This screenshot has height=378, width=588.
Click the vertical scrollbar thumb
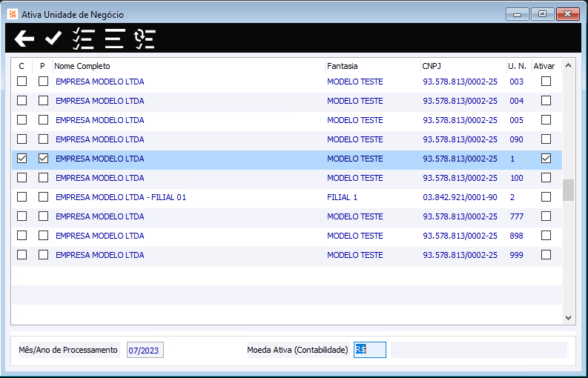568,190
